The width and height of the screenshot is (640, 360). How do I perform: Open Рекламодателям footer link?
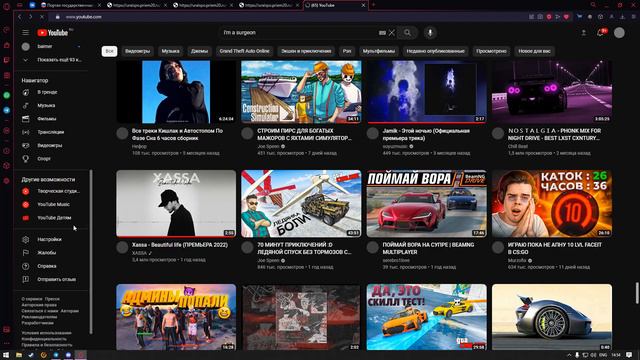tap(39, 317)
